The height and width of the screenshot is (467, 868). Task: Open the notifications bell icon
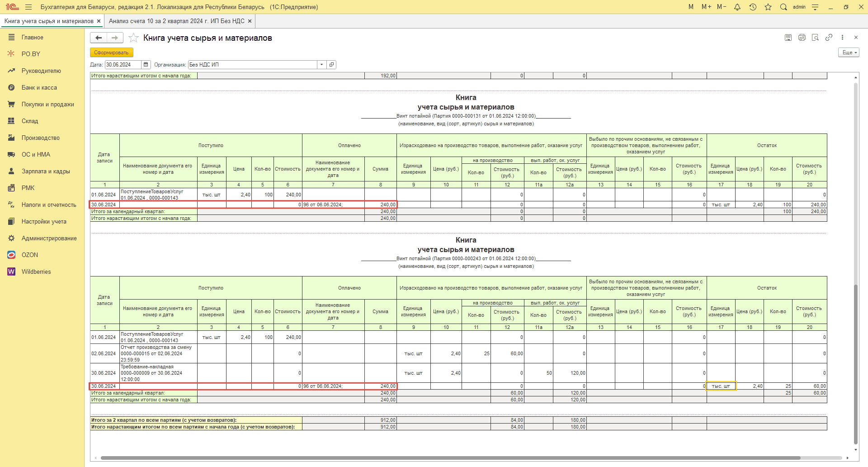click(x=737, y=7)
